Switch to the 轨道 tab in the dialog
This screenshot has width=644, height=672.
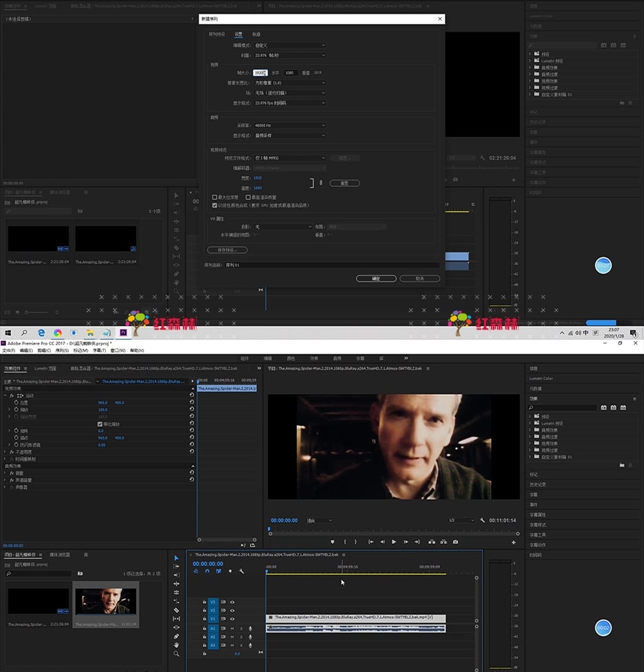click(x=256, y=34)
